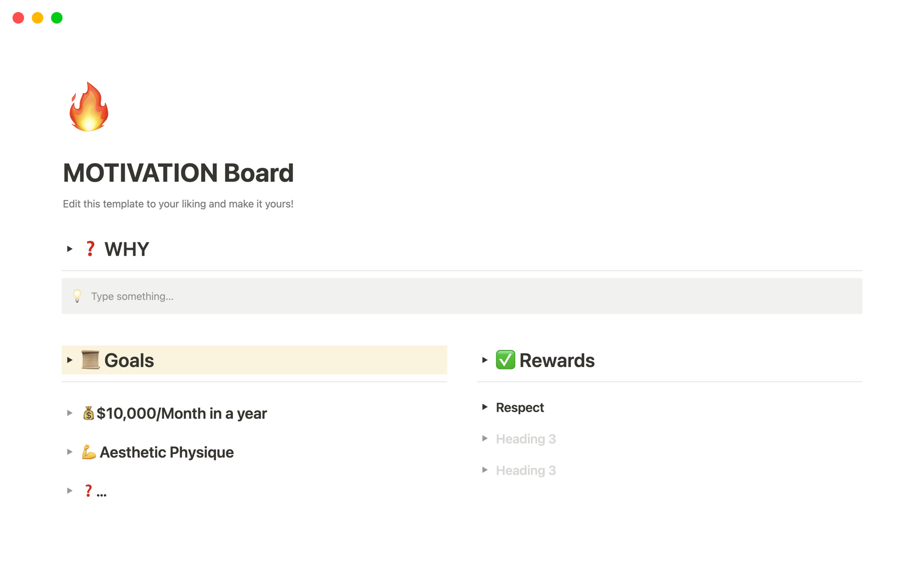The width and height of the screenshot is (924, 578).
Task: Expand the Goals toggle heading
Action: (x=70, y=360)
